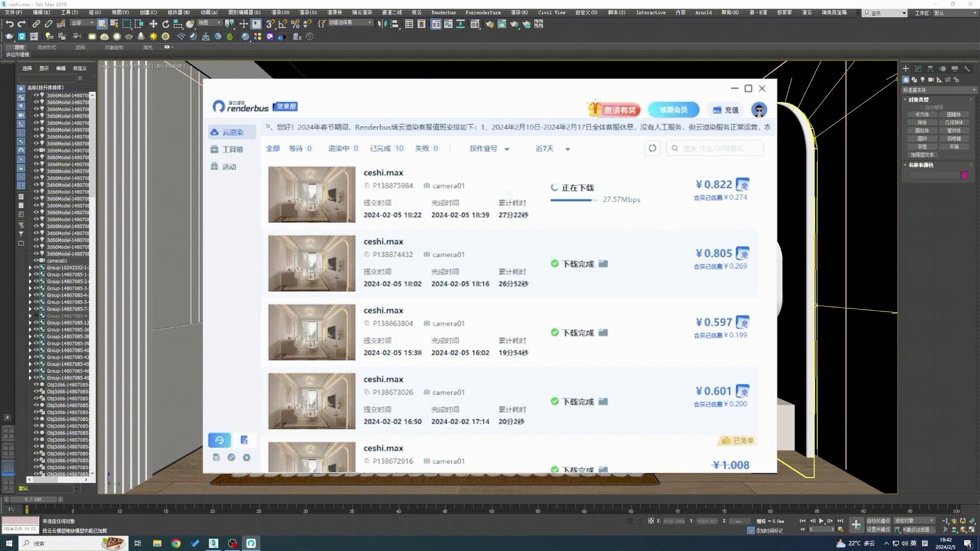Open the 全部 selection filter dropdown in toolbar
980x551 pixels.
(82, 23)
